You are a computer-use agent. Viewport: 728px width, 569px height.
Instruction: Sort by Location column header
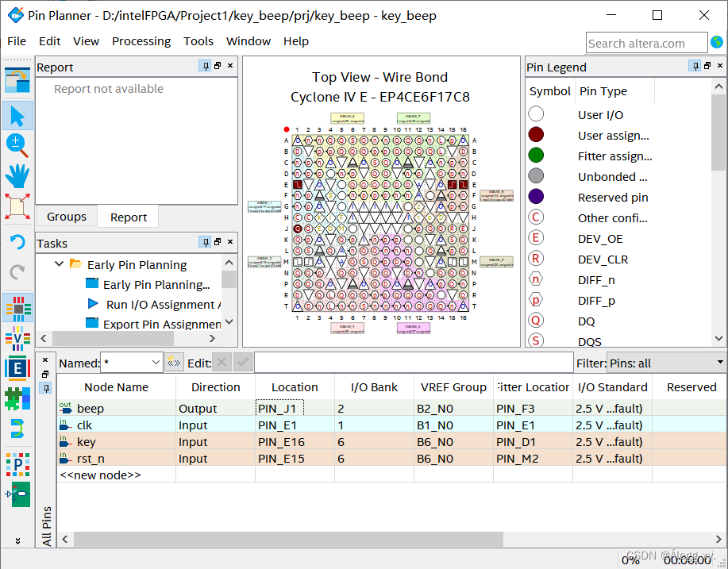point(295,387)
